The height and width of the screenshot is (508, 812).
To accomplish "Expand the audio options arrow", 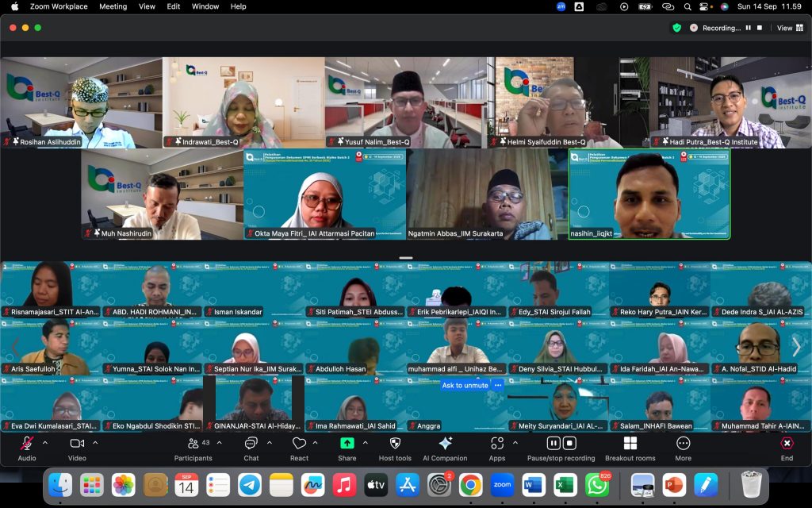I will click(45, 443).
